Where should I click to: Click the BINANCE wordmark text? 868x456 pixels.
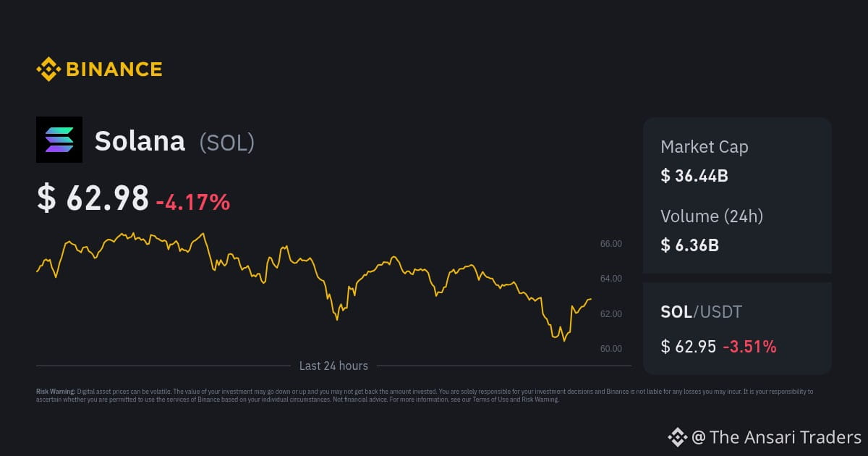pos(114,69)
